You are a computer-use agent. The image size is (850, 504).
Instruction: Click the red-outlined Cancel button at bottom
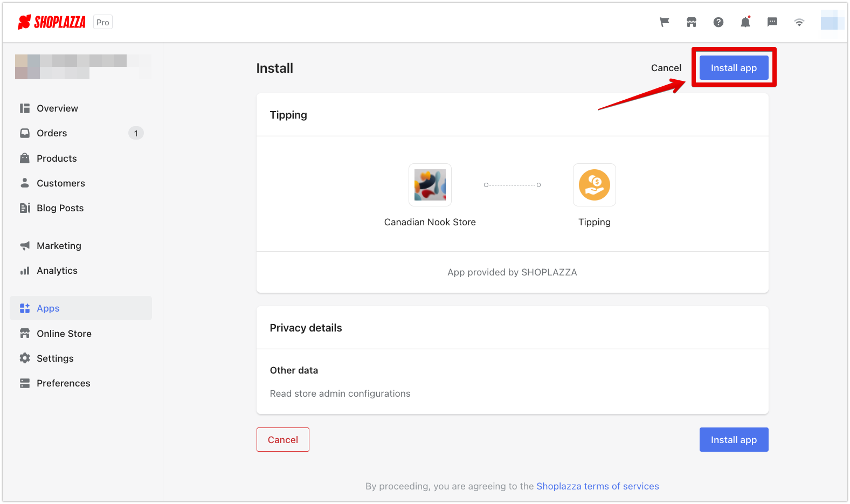[x=283, y=440]
